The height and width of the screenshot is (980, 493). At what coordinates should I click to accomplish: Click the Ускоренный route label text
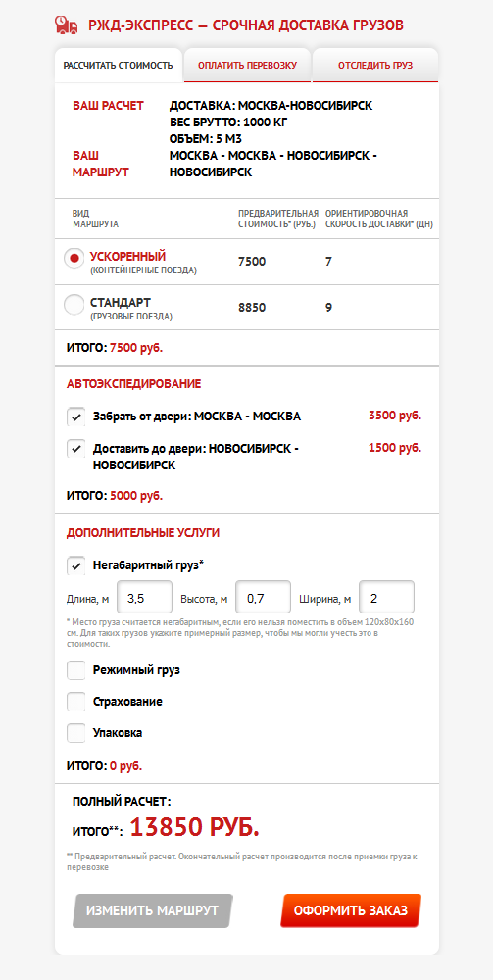click(x=127, y=256)
